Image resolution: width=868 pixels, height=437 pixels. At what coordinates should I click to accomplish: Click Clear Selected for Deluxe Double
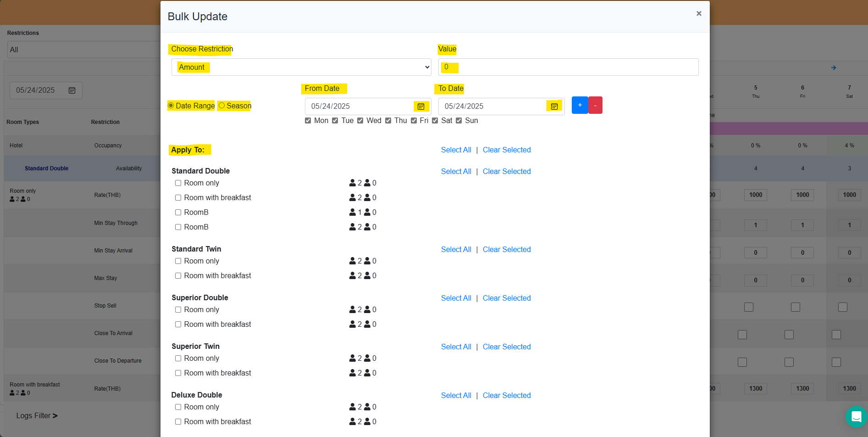click(x=506, y=395)
